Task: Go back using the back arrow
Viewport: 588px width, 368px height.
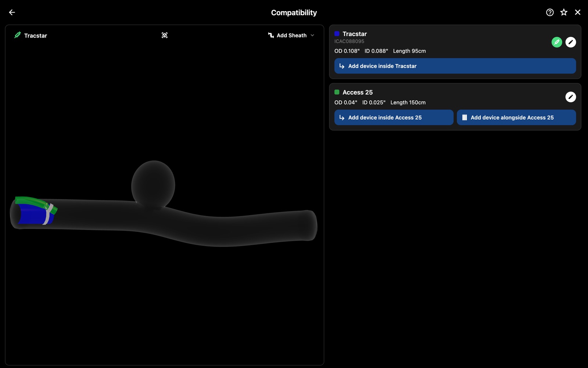Action: pos(12,13)
